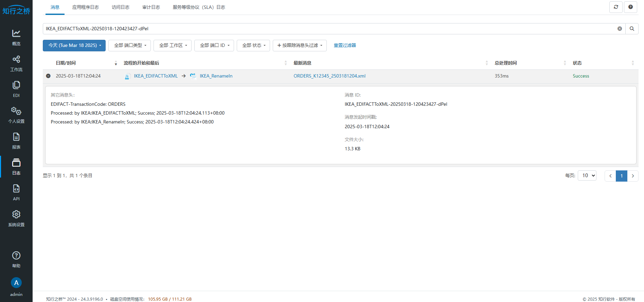Click the refresh icon button
Image resolution: width=644 pixels, height=302 pixels.
(x=616, y=7)
